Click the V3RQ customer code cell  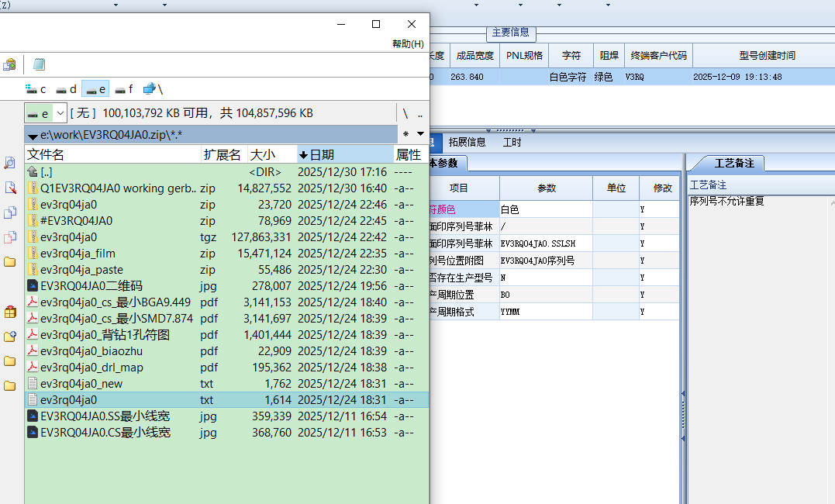[x=658, y=77]
